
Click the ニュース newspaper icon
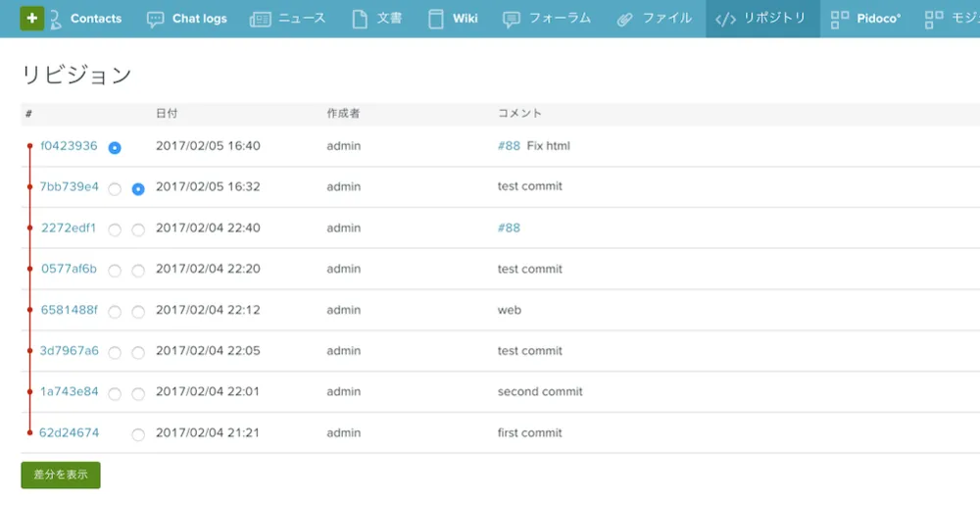click(261, 19)
